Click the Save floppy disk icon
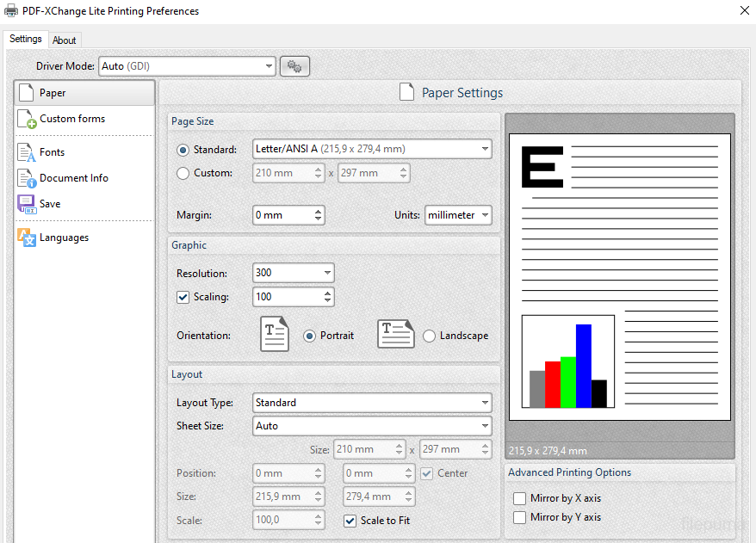Screen dimensions: 756x543 pyautogui.click(x=26, y=205)
